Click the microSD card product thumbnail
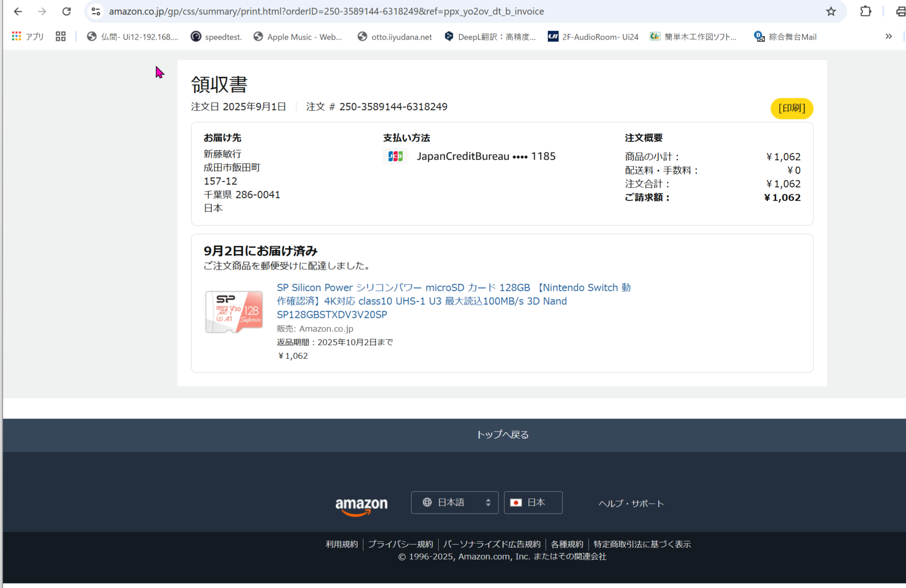The image size is (906, 588). [x=234, y=312]
